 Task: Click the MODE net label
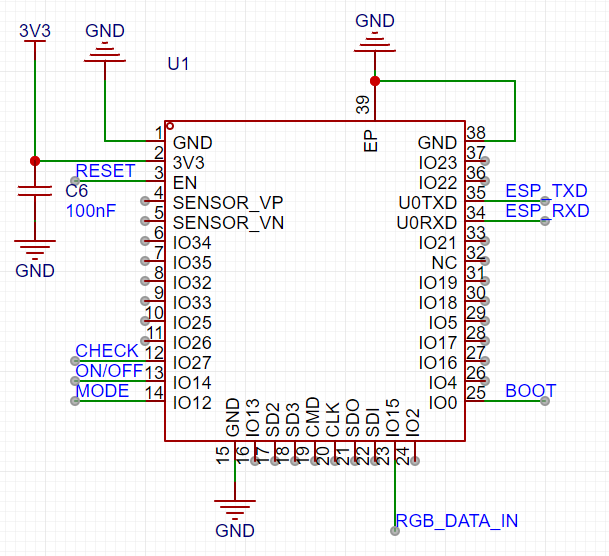point(103,391)
